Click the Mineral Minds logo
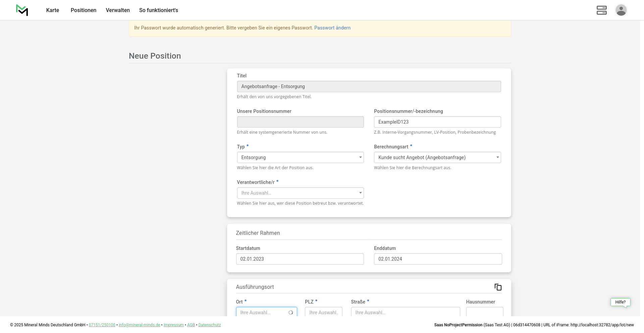 pos(22,10)
